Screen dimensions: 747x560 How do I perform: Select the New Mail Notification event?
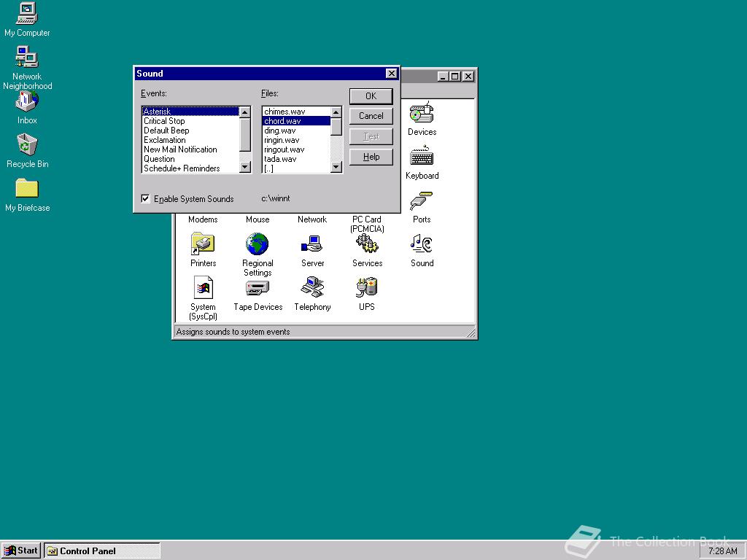190,149
